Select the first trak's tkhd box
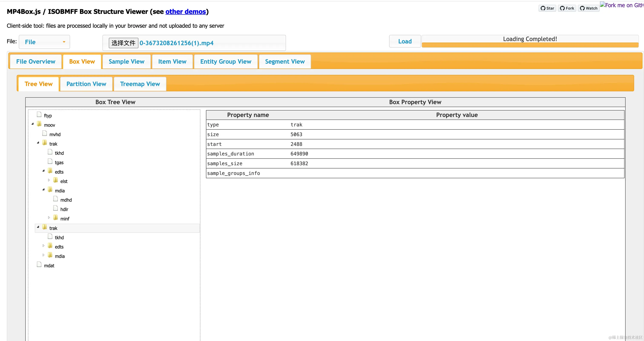 click(59, 153)
